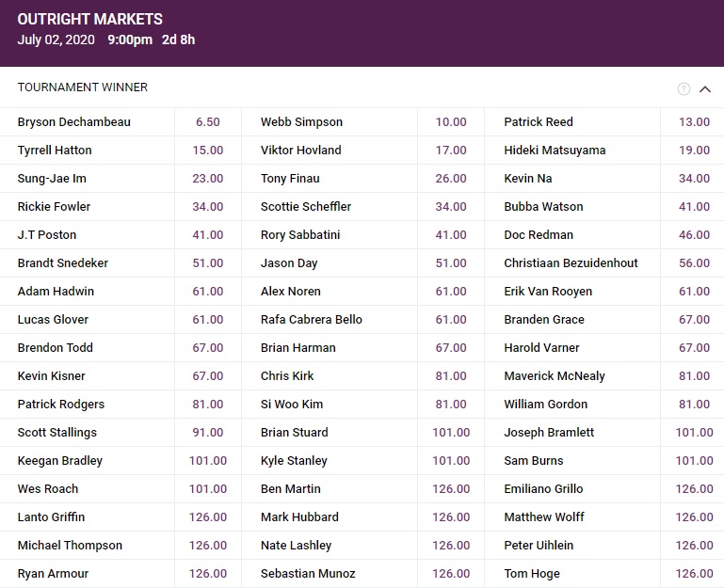Screen dimensions: 724x588
Task: Choose Kevin Kisner odds 67.00
Action: click(208, 375)
